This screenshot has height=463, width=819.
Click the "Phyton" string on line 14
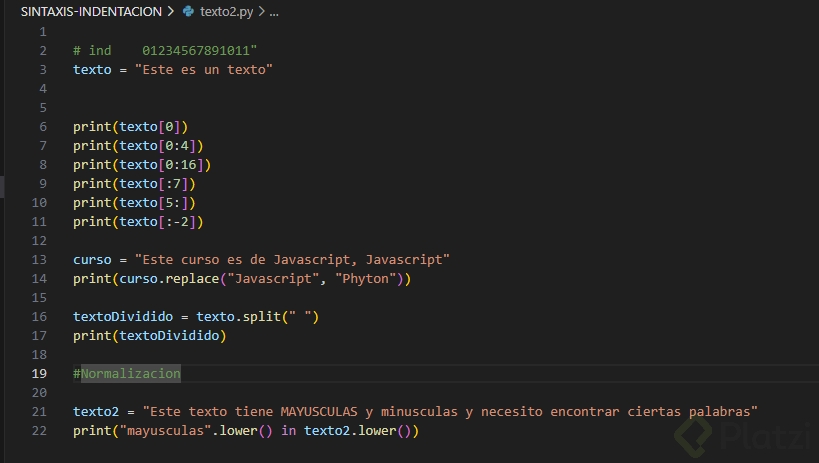pyautogui.click(x=366, y=279)
